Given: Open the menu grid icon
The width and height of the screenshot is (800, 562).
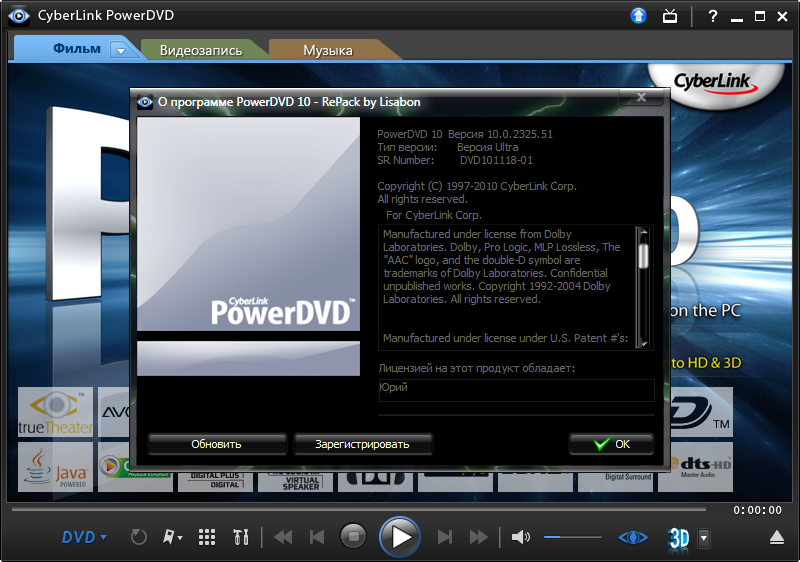Looking at the screenshot, I should click(x=207, y=537).
